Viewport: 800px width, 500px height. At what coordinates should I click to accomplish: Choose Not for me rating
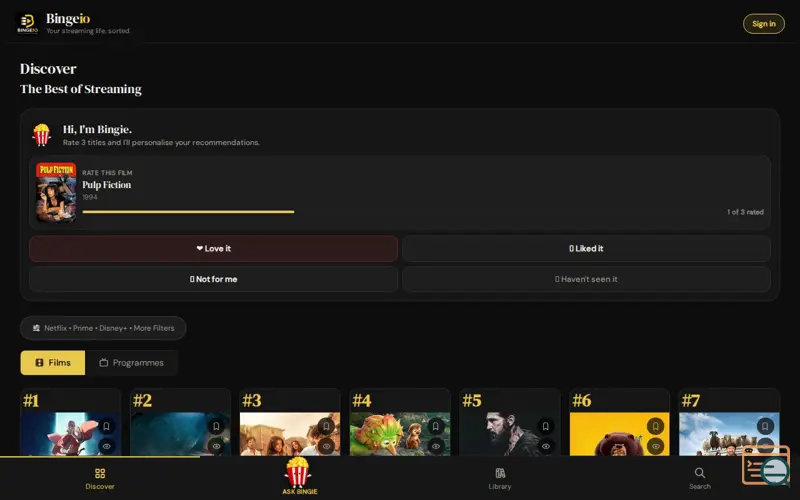[x=213, y=279]
